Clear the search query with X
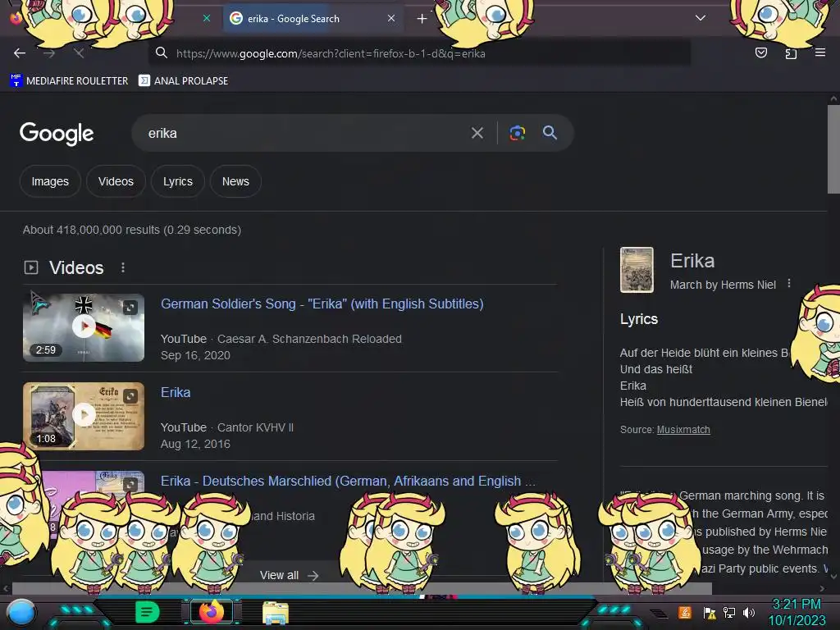The width and height of the screenshot is (840, 630). click(477, 133)
